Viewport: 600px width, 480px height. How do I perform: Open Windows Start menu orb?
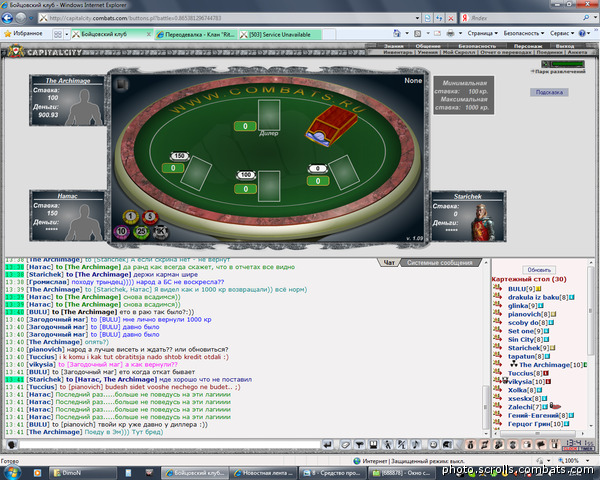11,473
